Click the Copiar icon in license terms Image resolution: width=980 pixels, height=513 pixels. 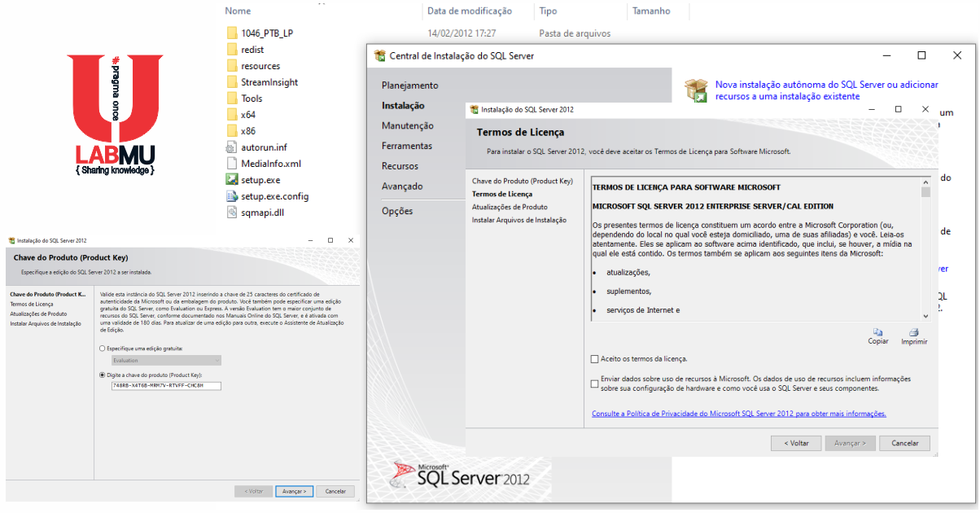[878, 332]
